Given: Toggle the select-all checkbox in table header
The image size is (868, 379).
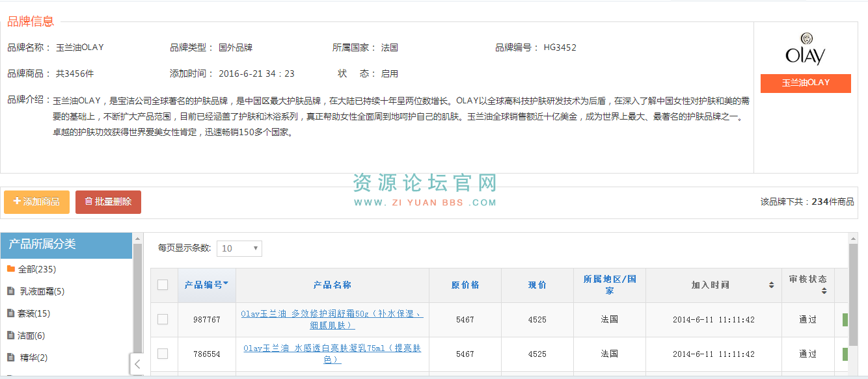Looking at the screenshot, I should coord(163,285).
